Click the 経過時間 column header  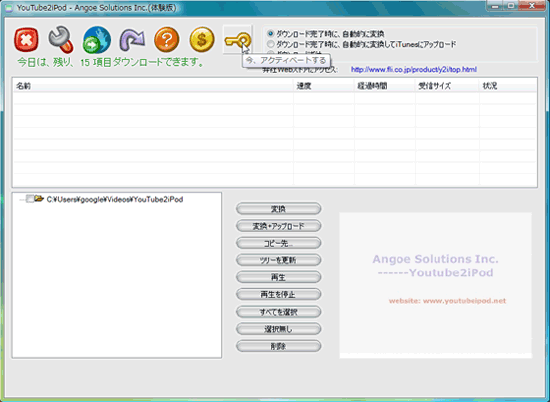(385, 86)
